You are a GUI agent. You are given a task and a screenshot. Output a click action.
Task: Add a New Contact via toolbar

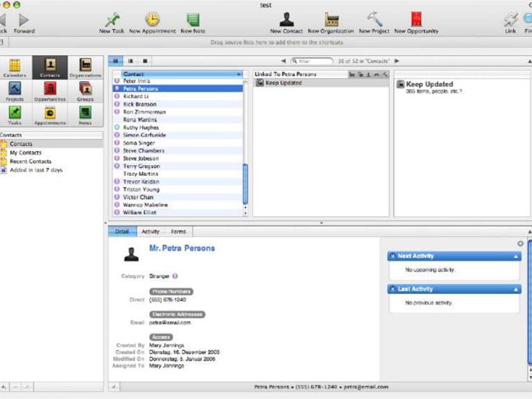tap(286, 20)
